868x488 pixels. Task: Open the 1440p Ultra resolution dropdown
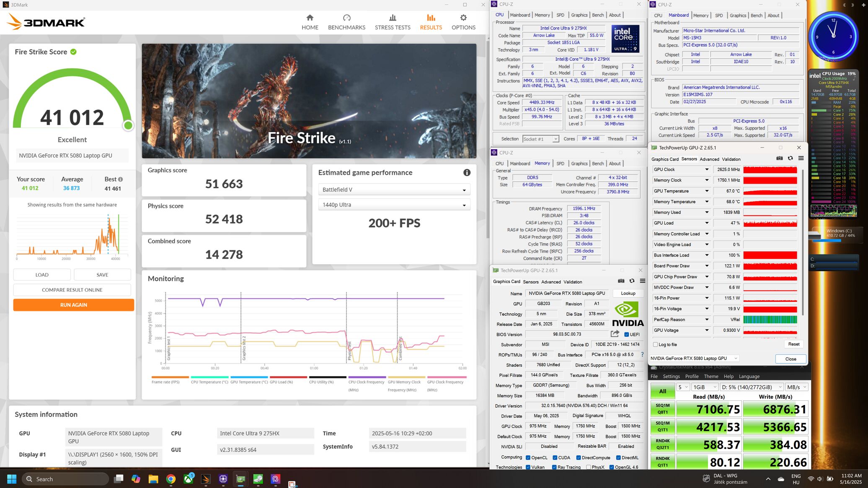pyautogui.click(x=394, y=205)
